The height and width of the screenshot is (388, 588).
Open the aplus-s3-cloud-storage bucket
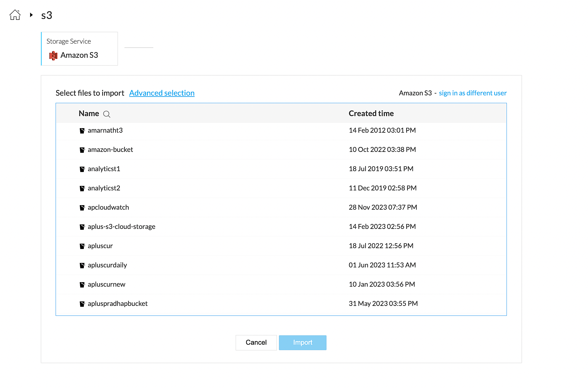point(121,227)
